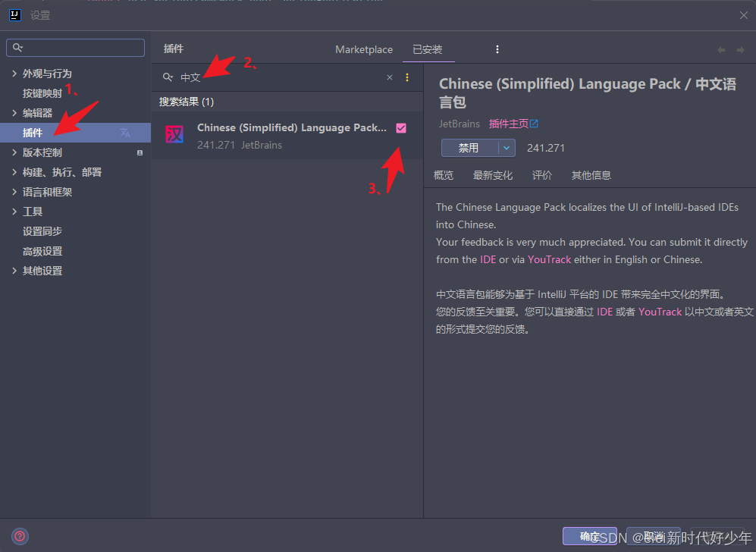Open the 其他信息 tab

591,175
